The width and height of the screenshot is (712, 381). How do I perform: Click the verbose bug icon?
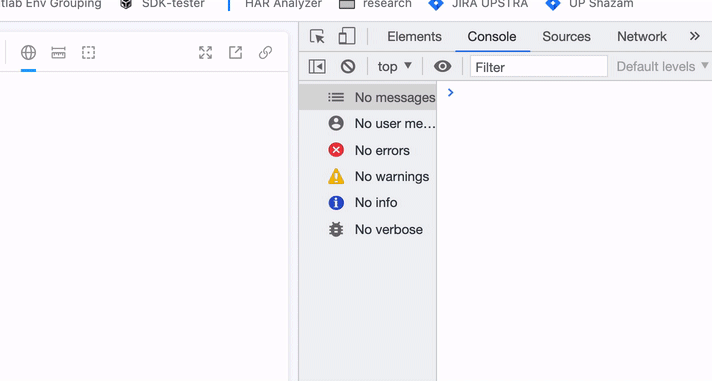[336, 229]
